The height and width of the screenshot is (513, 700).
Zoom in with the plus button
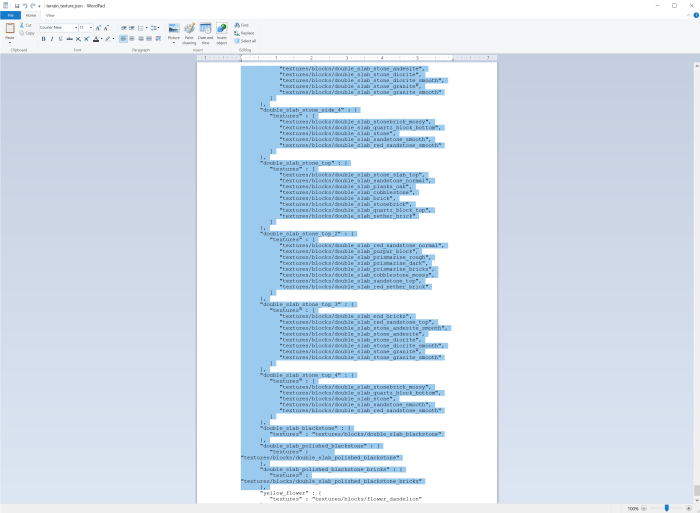689,508
